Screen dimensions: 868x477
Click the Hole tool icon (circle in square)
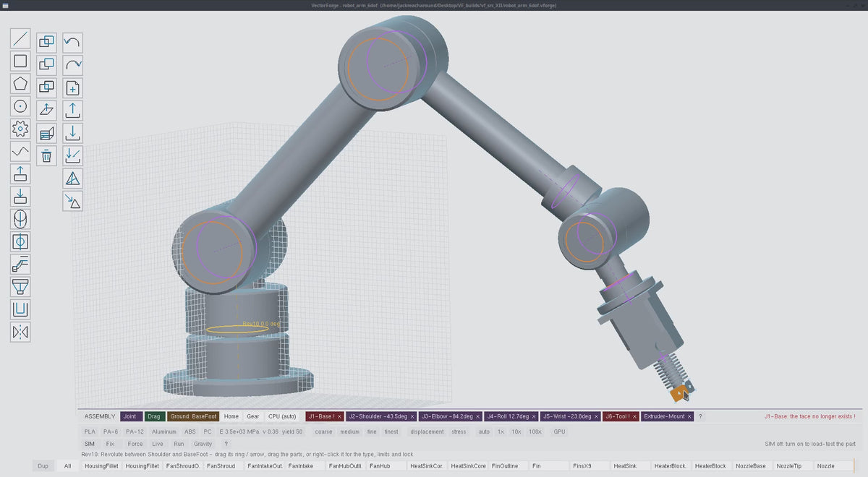coord(21,241)
